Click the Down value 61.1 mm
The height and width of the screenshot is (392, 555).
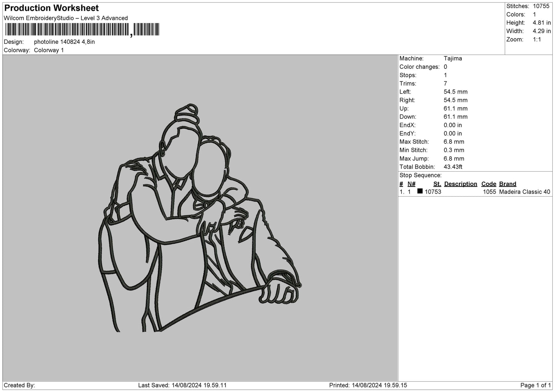point(456,117)
